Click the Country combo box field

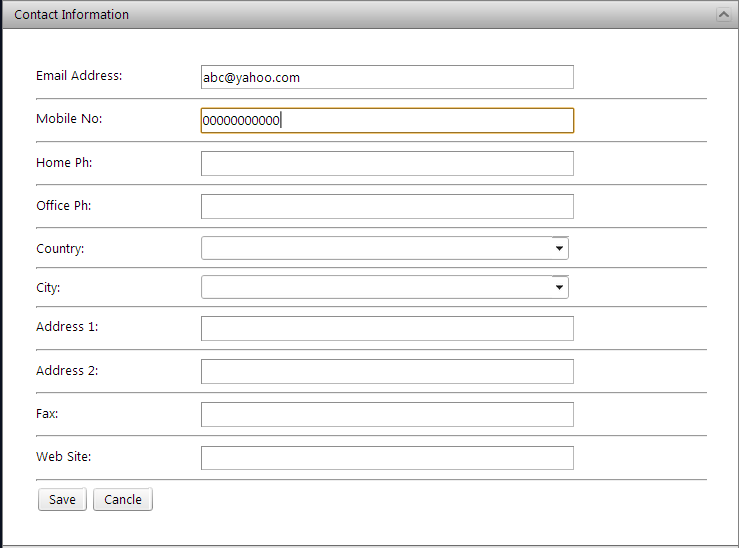coord(376,248)
